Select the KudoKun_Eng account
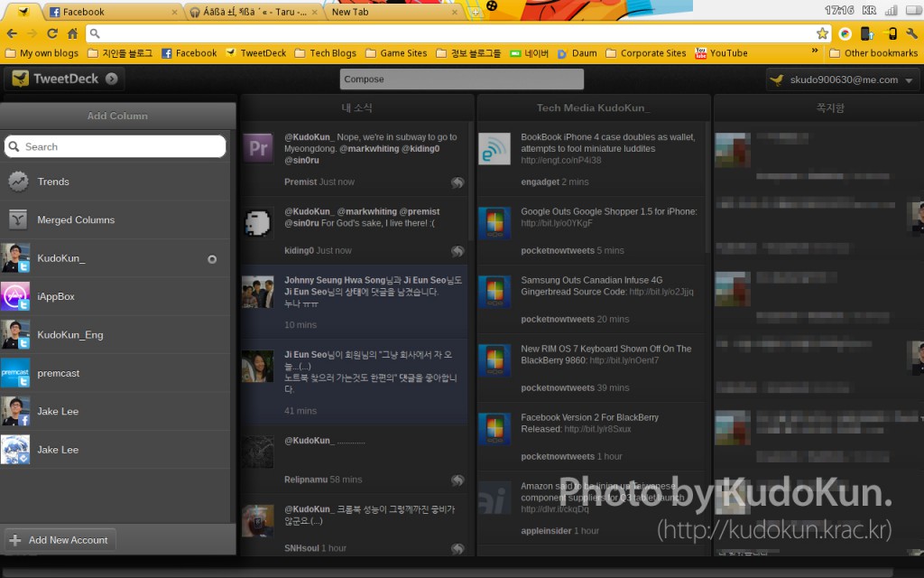The image size is (924, 578). click(x=115, y=334)
